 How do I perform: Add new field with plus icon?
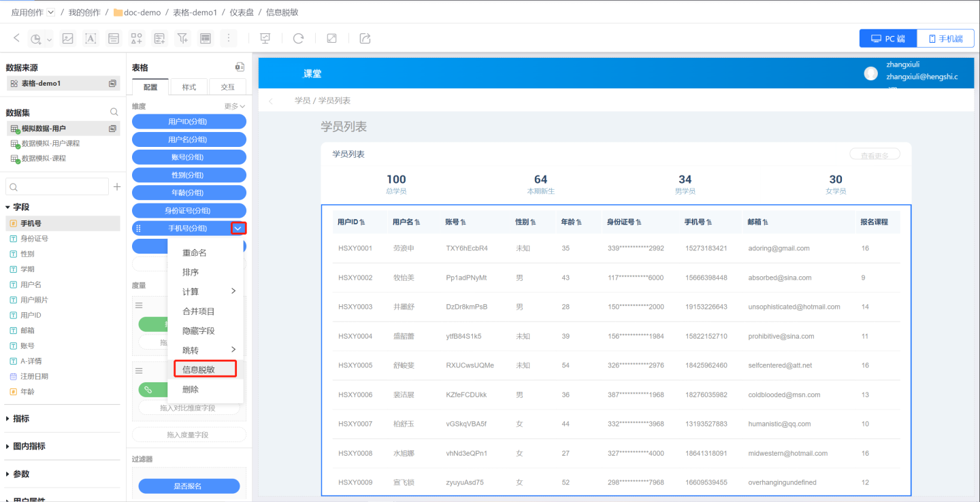116,186
